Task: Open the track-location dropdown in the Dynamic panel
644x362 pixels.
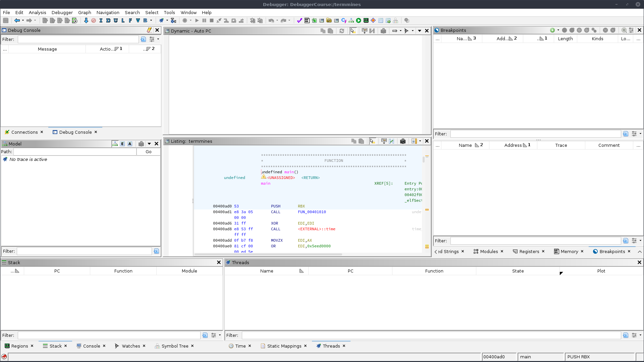Action: pyautogui.click(x=400, y=31)
